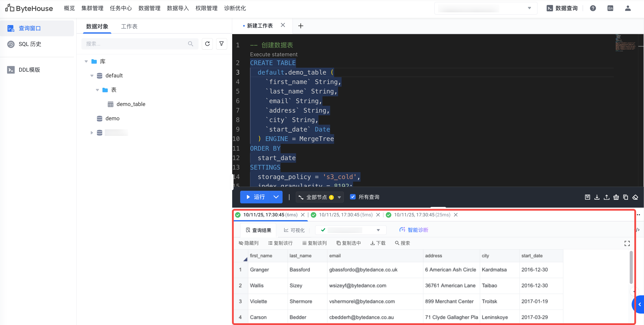Open the run button dropdown arrow
The height and width of the screenshot is (325, 644).
pos(276,197)
